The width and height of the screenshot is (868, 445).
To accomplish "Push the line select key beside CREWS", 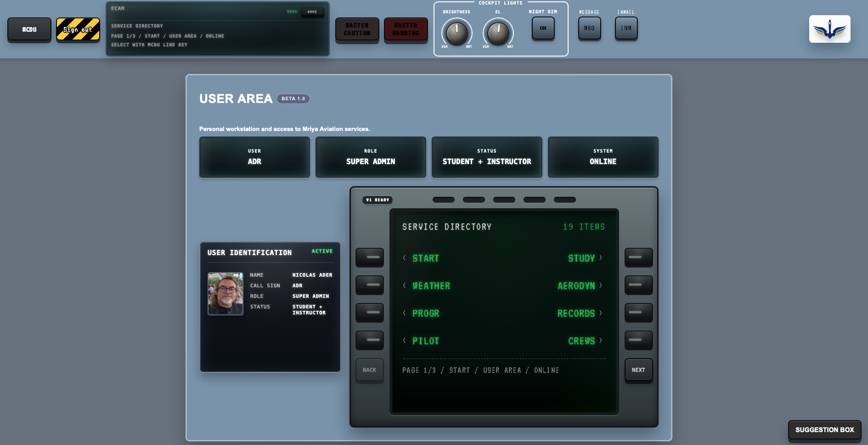I will (x=638, y=340).
